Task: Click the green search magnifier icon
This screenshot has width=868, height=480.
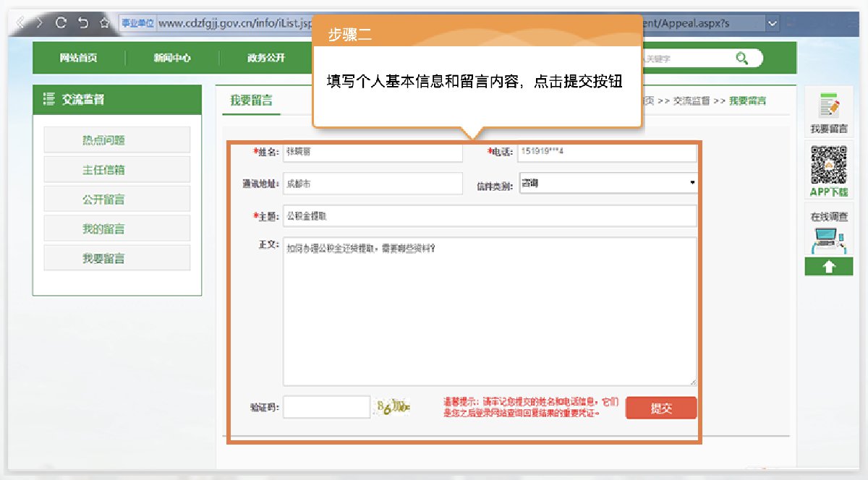Action: click(x=742, y=59)
